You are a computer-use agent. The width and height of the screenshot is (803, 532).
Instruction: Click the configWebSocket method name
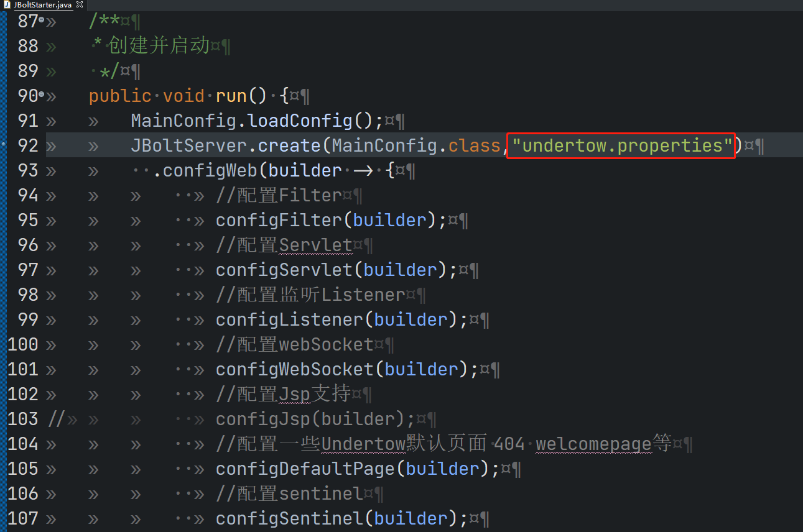(x=294, y=369)
